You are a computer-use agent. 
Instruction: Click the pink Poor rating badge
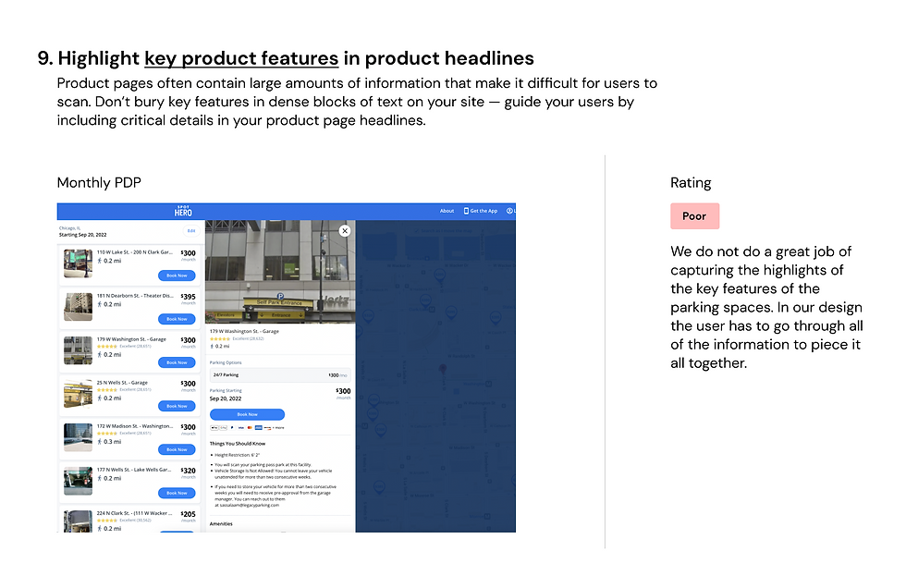[x=694, y=216]
